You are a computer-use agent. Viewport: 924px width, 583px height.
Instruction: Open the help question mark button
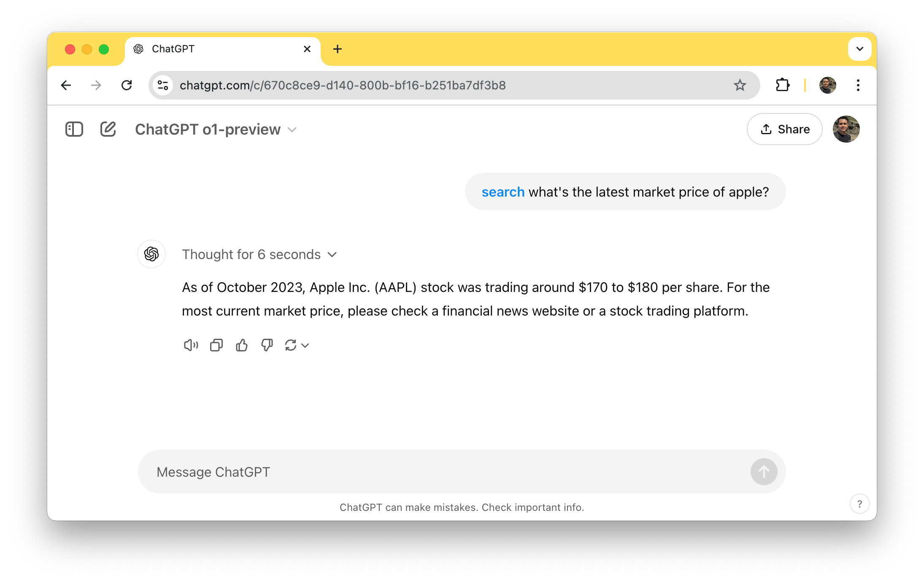[x=859, y=504]
